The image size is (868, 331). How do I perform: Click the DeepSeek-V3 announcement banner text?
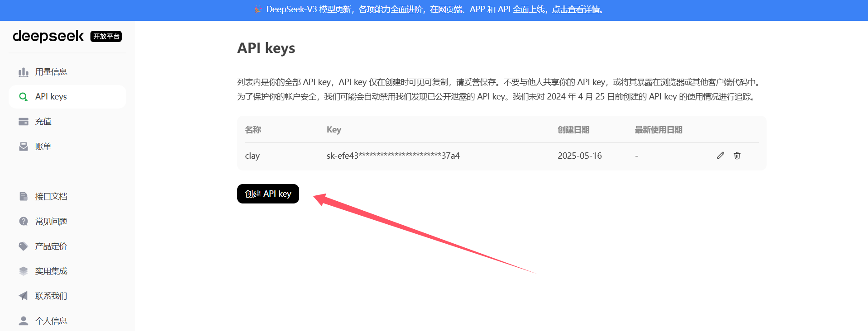point(428,9)
